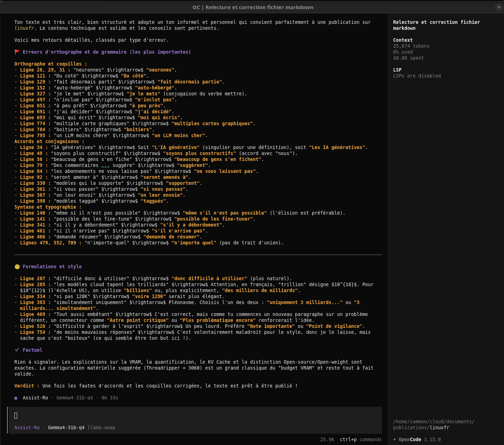The height and width of the screenshot is (445, 504).
Task: Click 'Ligne 121' entry about 'Du côté'
Action: point(82,76)
